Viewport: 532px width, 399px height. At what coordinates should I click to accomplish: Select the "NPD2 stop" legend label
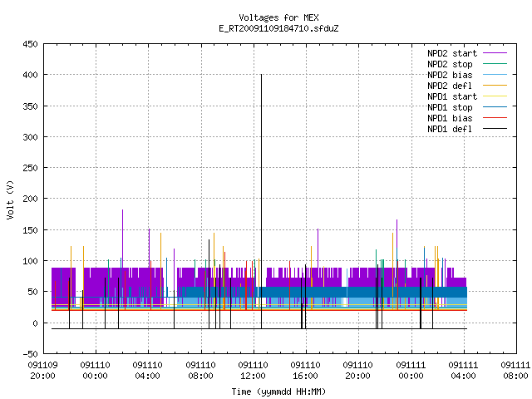450,64
